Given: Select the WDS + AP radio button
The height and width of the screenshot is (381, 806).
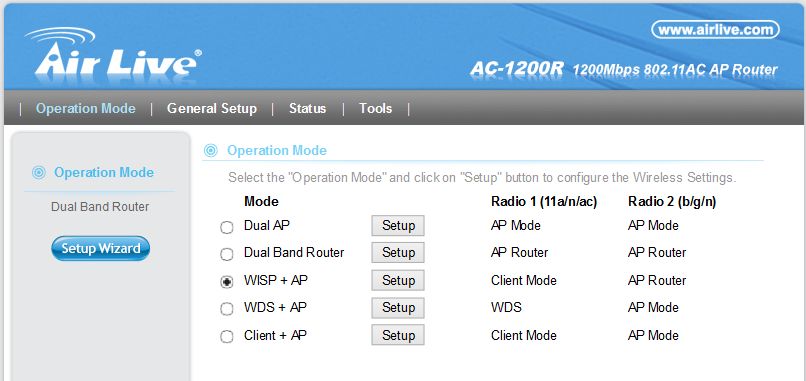Looking at the screenshot, I should pos(227,309).
